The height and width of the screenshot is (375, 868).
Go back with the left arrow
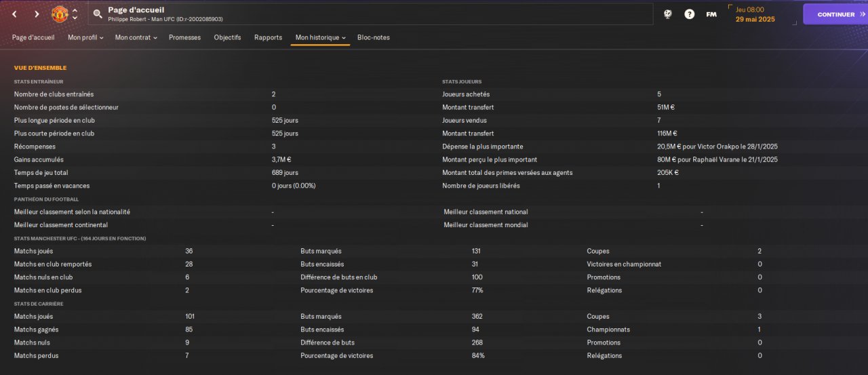coord(14,14)
